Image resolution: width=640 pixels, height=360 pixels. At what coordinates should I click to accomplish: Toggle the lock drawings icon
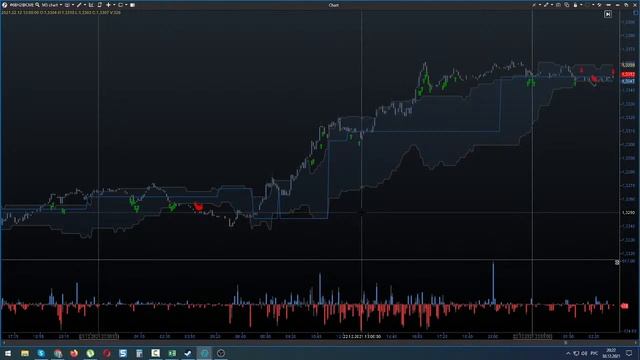pyautogui.click(x=576, y=5)
